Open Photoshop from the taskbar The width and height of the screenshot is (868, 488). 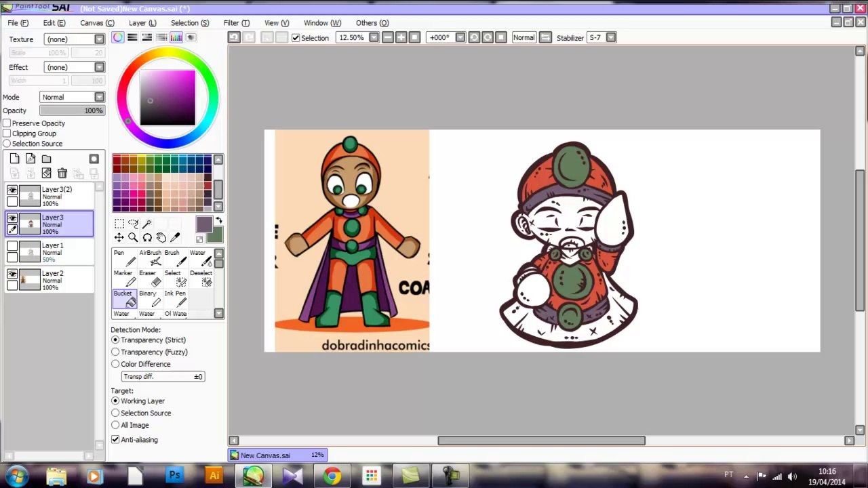[175, 476]
